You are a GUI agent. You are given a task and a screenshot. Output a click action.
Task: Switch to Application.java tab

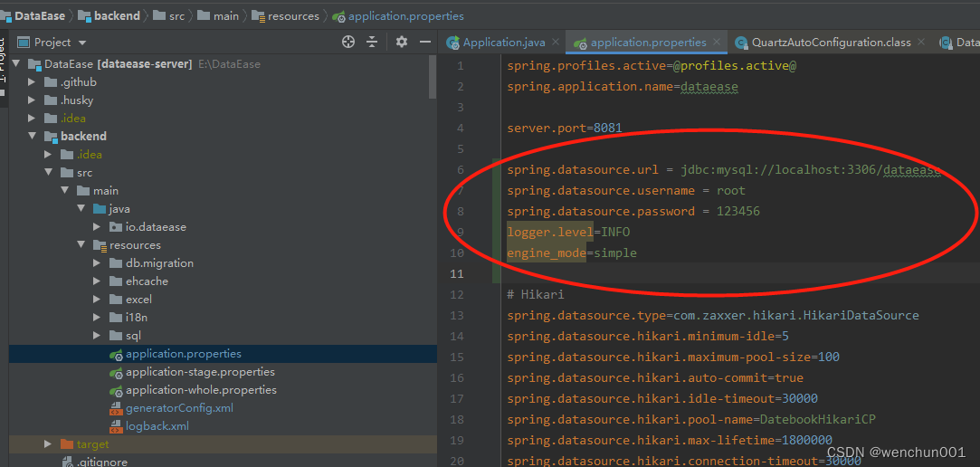[504, 43]
